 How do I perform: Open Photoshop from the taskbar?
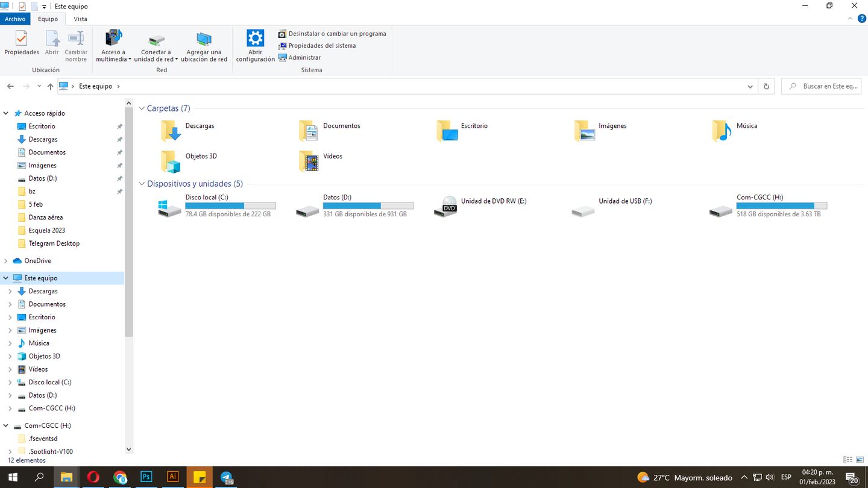[x=146, y=477]
